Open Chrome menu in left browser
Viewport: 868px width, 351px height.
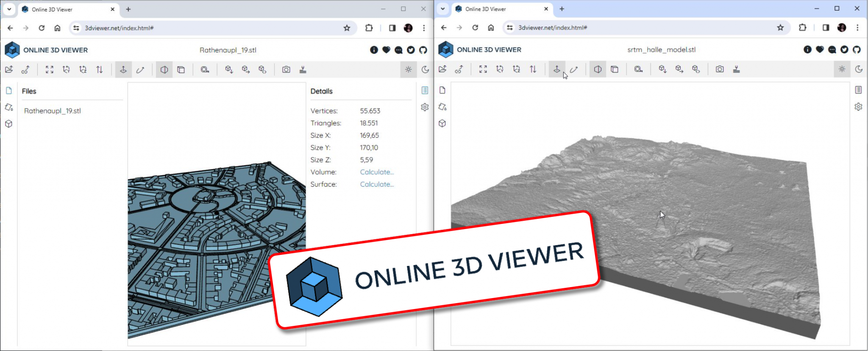424,28
